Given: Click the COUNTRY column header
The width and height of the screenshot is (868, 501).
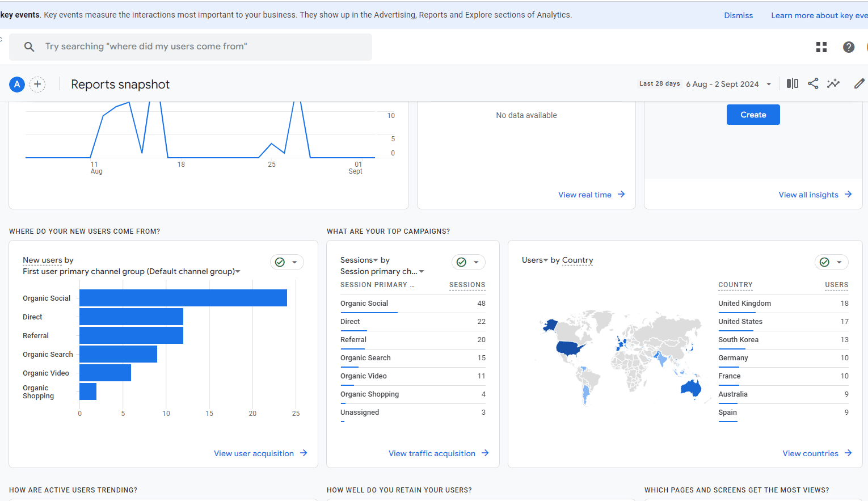Looking at the screenshot, I should 735,285.
